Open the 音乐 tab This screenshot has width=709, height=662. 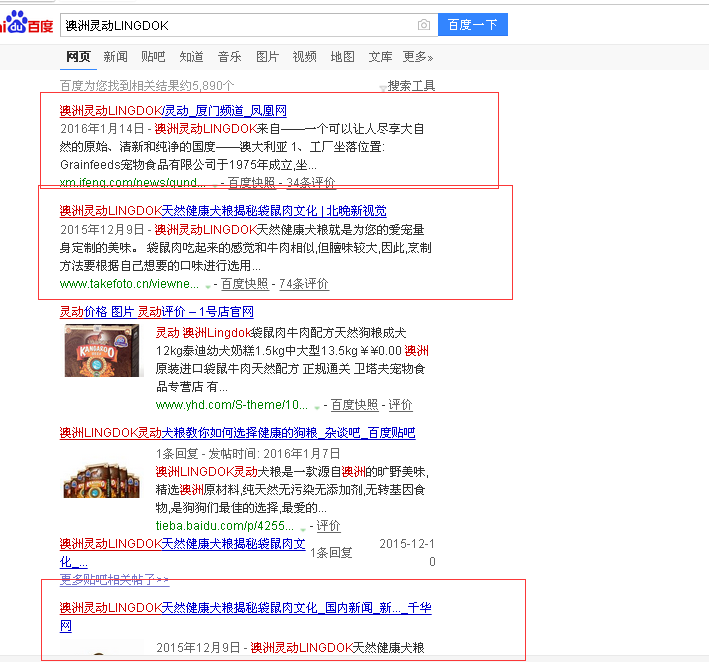[229, 57]
